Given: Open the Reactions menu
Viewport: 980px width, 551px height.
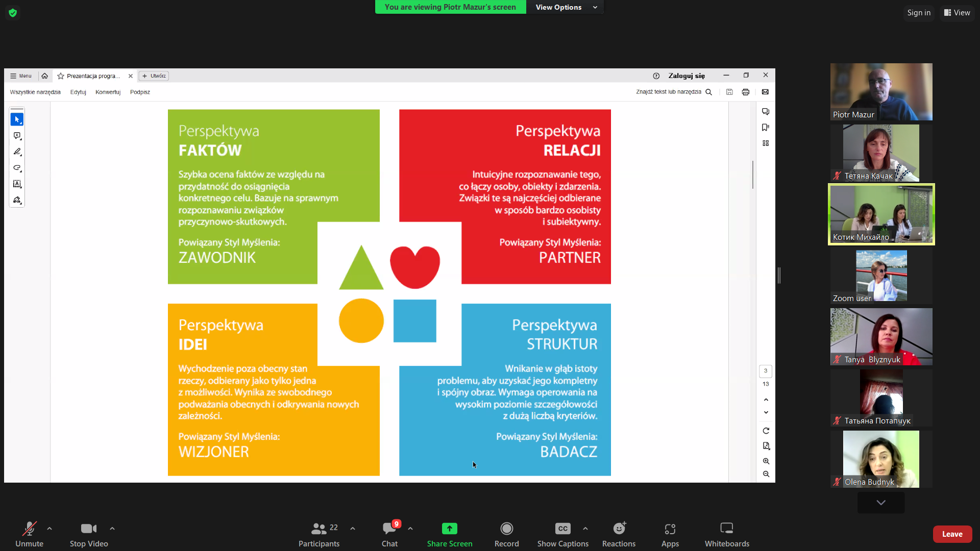Looking at the screenshot, I should pos(619,534).
